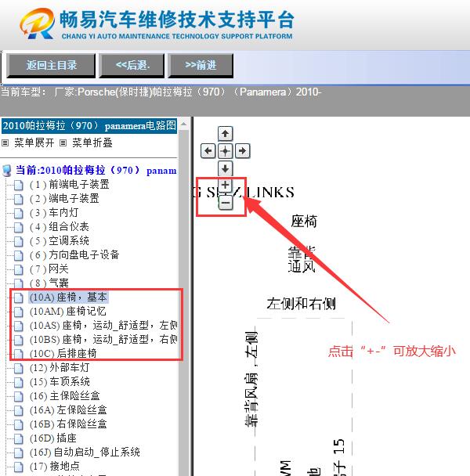This screenshot has width=470, height=476.
Task: Click computer icon at tree root
Action: click(7, 171)
